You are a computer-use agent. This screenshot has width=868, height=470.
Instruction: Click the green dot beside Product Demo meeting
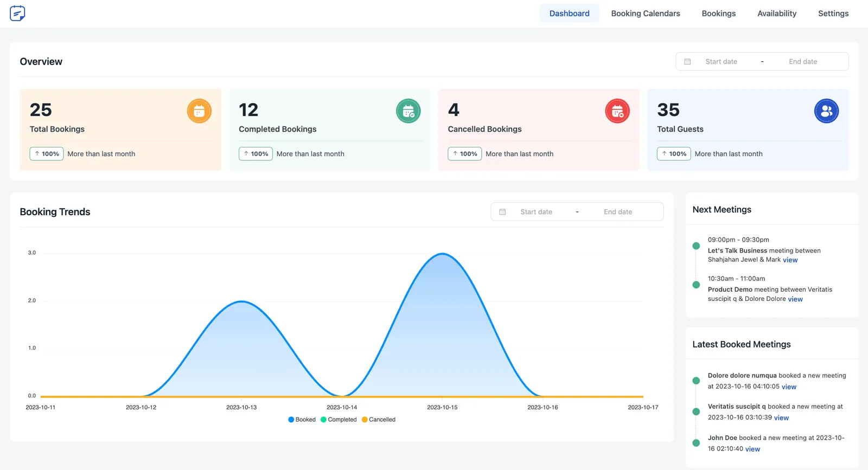point(696,285)
